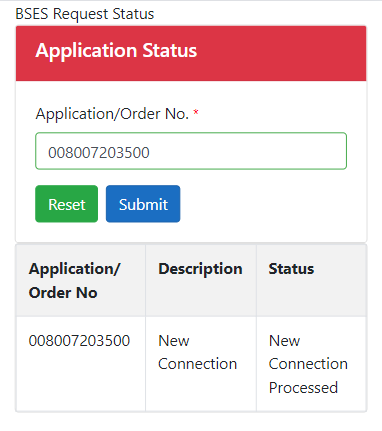Click the green Reset button
Screen dimensions: 382x431
pos(66,204)
